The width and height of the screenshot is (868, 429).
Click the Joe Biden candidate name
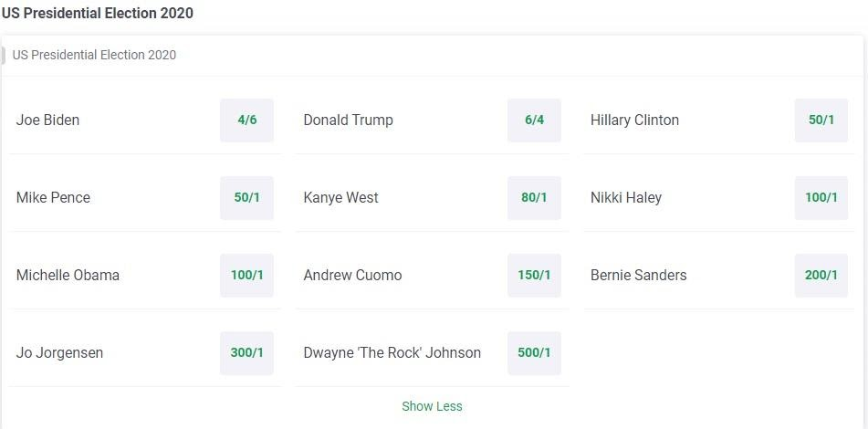point(47,120)
